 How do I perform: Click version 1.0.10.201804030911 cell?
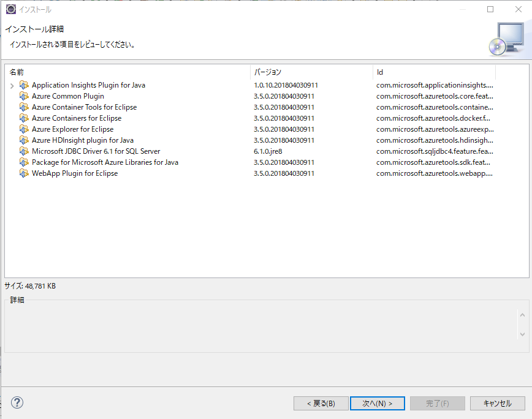point(286,85)
